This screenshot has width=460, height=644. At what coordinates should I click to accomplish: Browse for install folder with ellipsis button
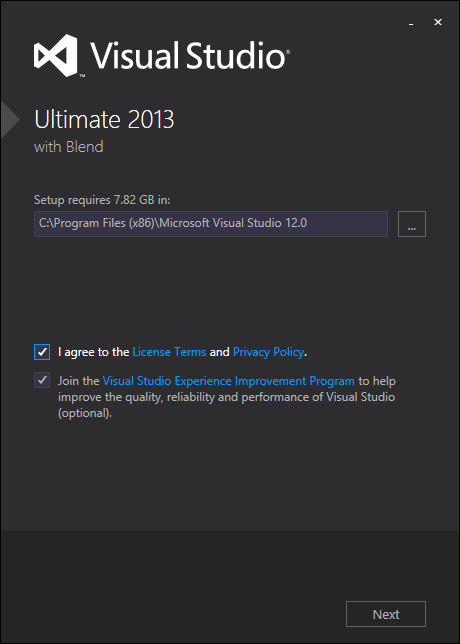(412, 224)
